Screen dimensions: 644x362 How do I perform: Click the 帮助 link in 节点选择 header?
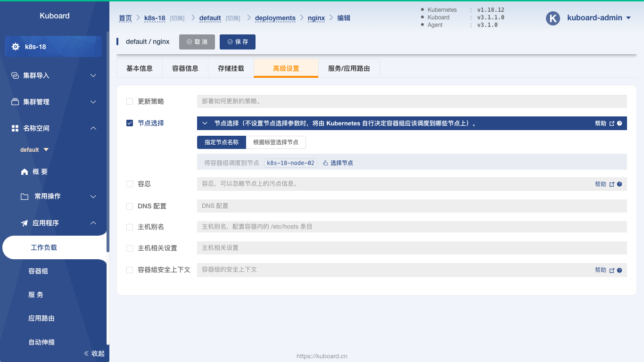[601, 123]
